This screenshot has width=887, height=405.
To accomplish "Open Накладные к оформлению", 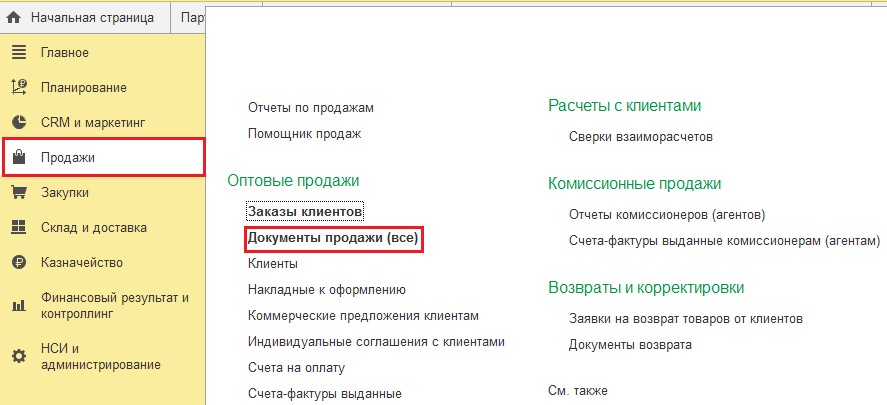I will pyautogui.click(x=326, y=290).
